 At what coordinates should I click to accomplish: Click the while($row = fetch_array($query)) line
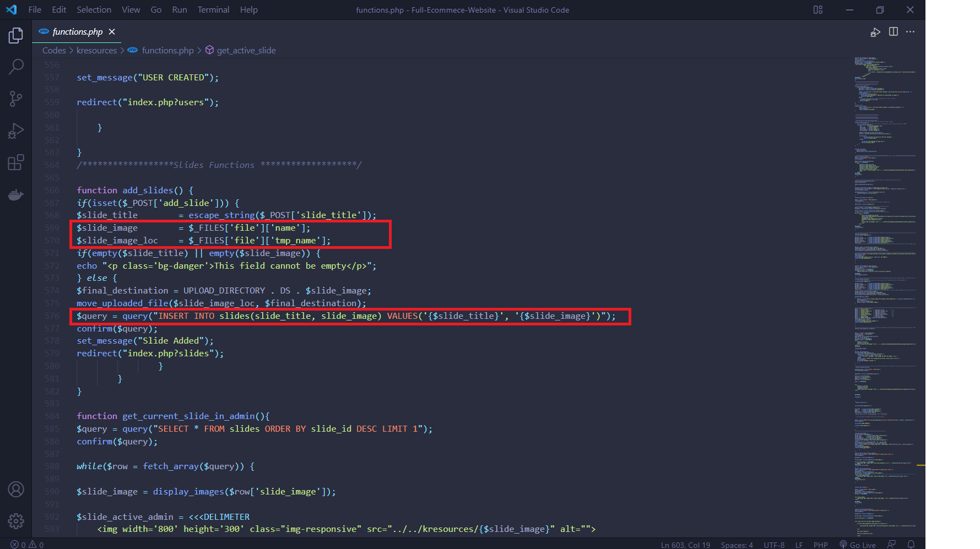pos(165,466)
